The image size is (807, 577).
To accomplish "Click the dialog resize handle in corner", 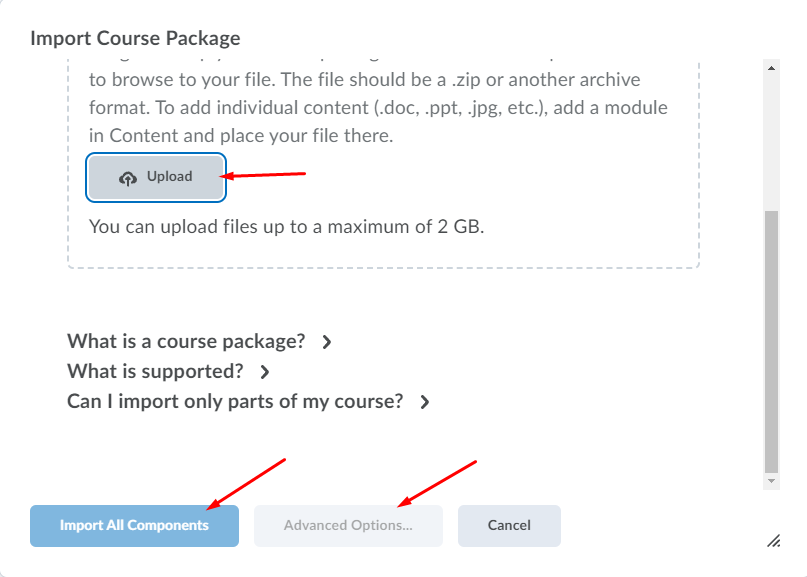I will pos(773,541).
